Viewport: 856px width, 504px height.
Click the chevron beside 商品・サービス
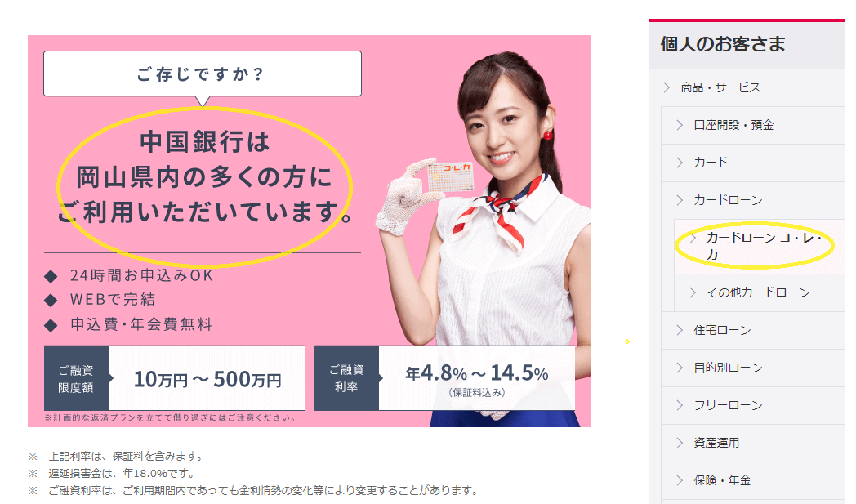coord(667,87)
